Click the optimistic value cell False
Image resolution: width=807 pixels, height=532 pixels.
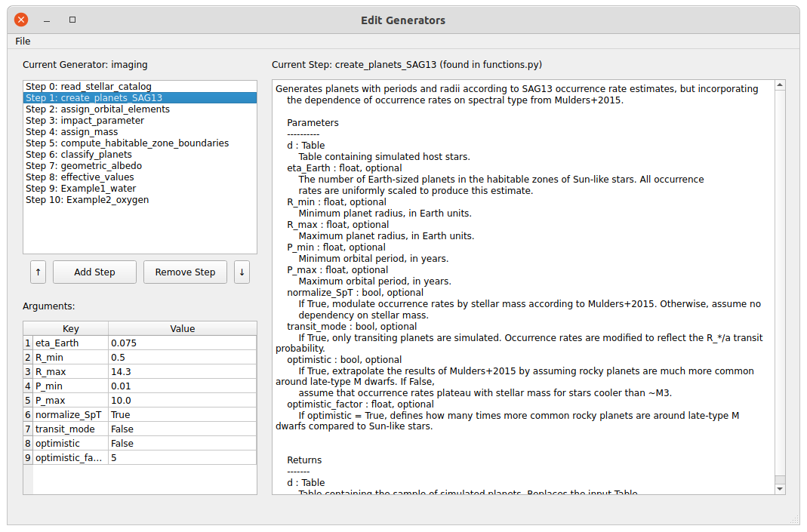coord(182,444)
